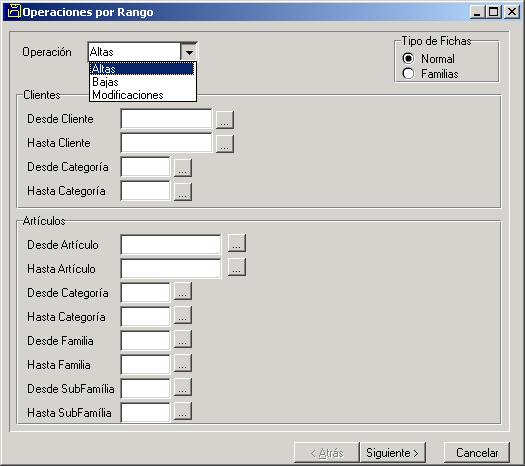
Task: Click the application icon in title bar
Action: [14, 11]
